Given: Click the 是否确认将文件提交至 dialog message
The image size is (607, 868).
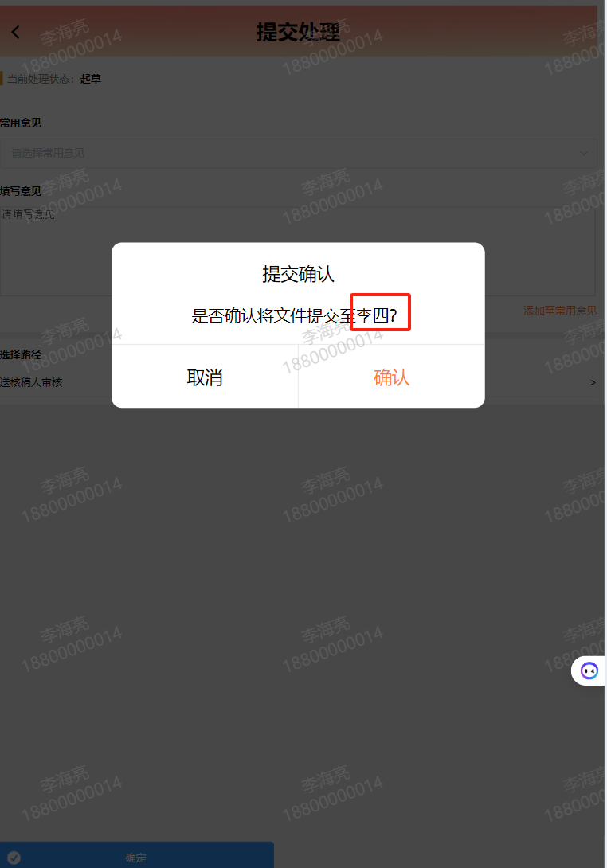Looking at the screenshot, I should pos(273,315).
